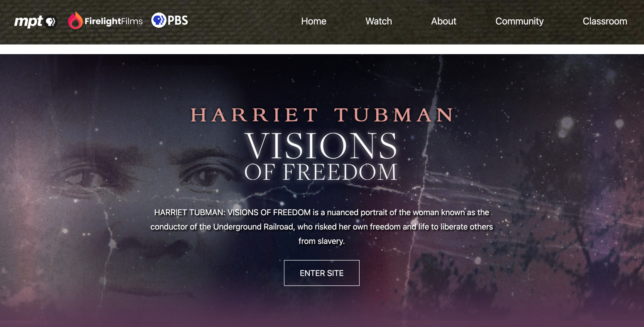Open the Classroom navigation link

(605, 21)
